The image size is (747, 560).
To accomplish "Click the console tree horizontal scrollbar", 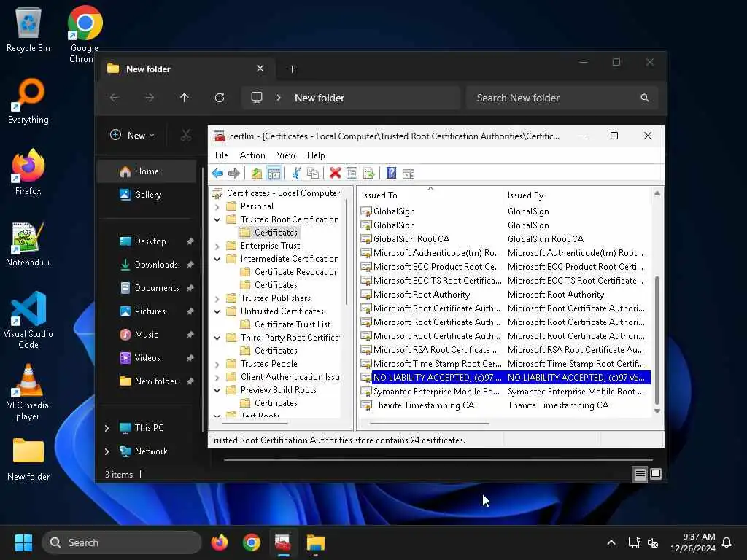I will [255, 424].
